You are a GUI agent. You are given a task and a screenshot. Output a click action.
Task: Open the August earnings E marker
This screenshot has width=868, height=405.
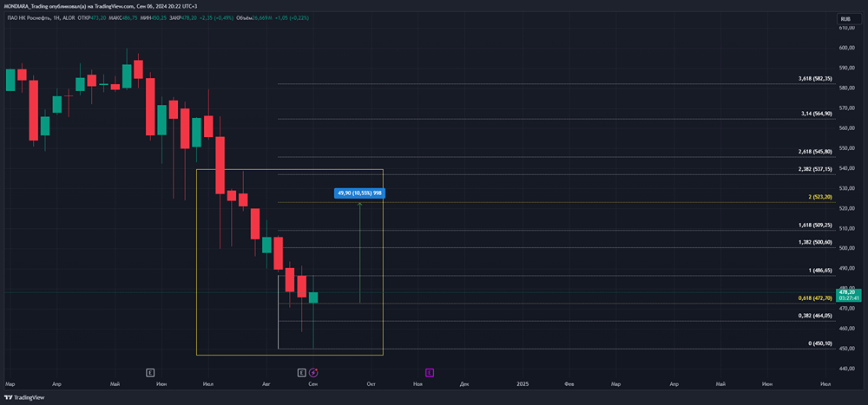coord(302,372)
